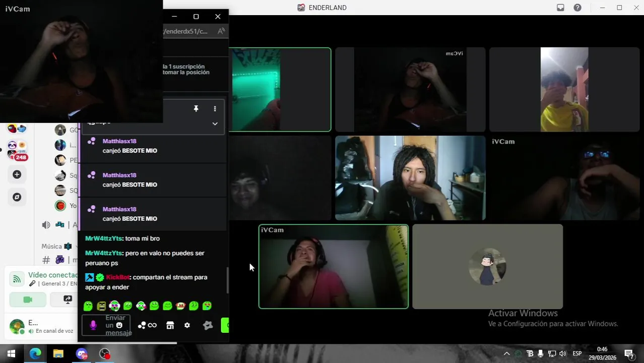Screen dimensions: 644x363
Task: Open the emoji picker in chat input
Action: coord(119,325)
